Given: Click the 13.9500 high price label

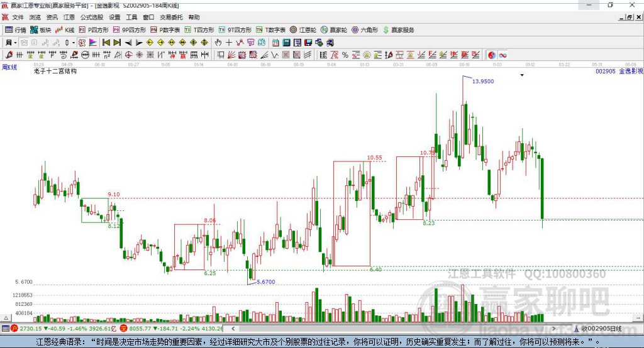Looking at the screenshot, I should [483, 81].
